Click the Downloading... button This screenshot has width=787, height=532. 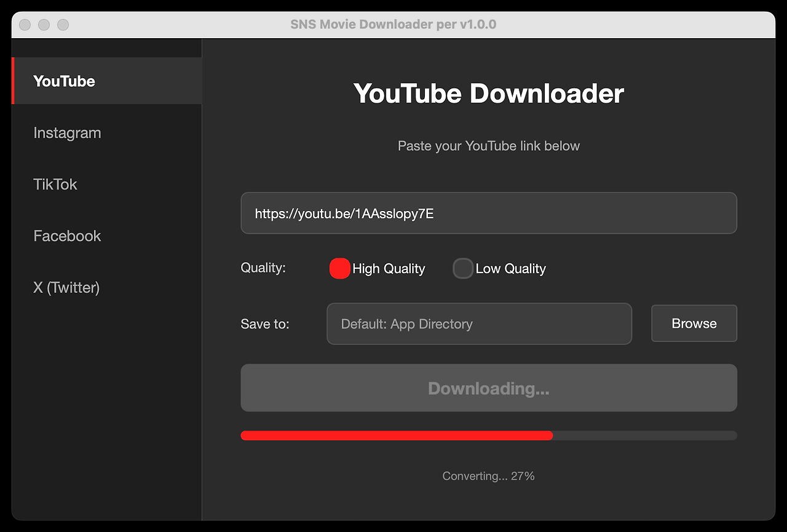pos(489,388)
